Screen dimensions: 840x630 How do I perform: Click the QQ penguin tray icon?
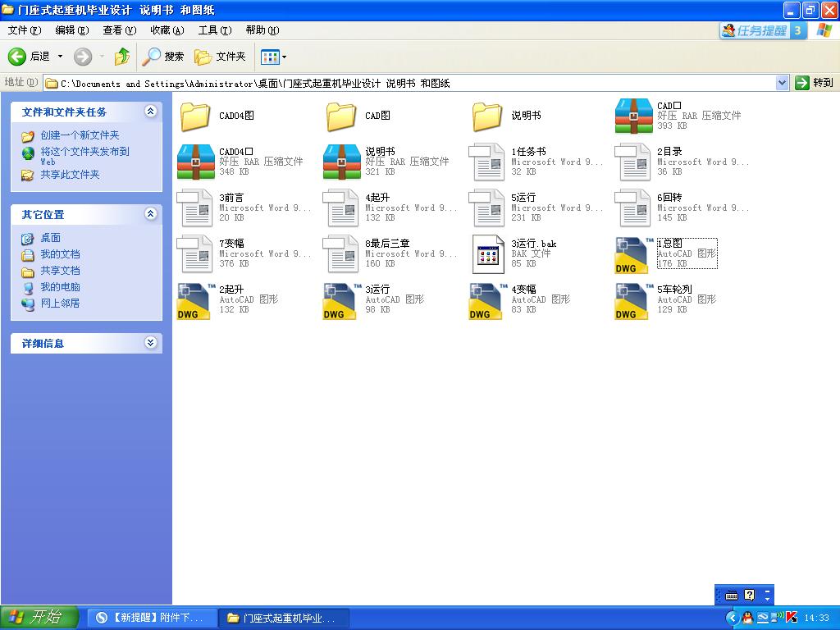point(748,618)
